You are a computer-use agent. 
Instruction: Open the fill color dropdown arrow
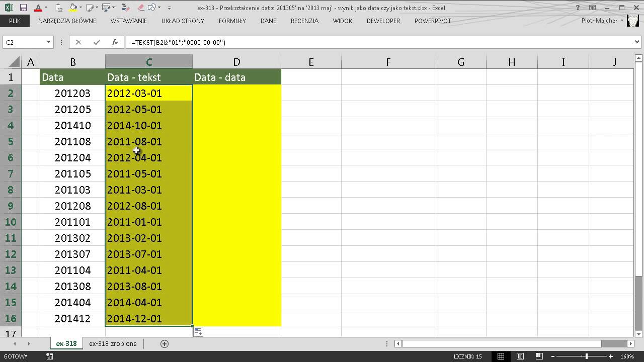(x=80, y=8)
